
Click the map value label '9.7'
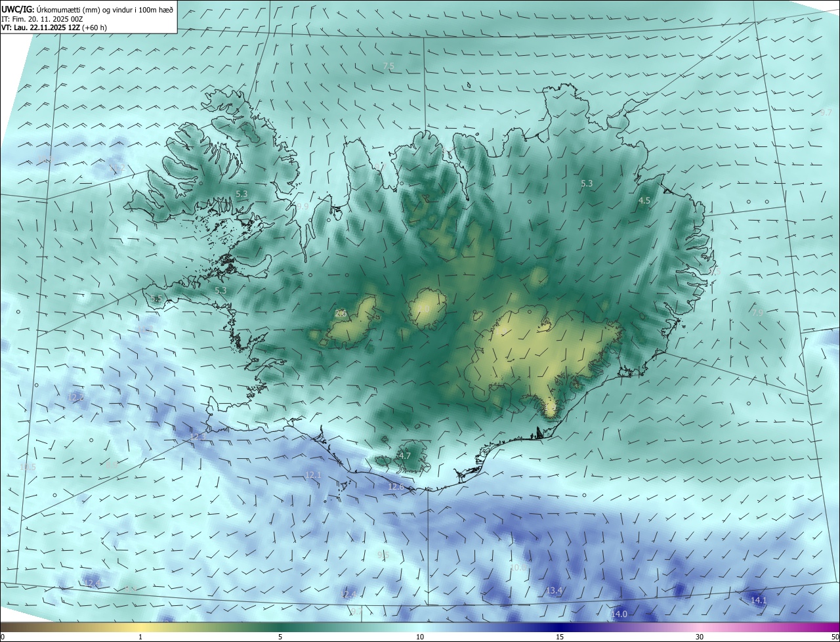point(826,112)
